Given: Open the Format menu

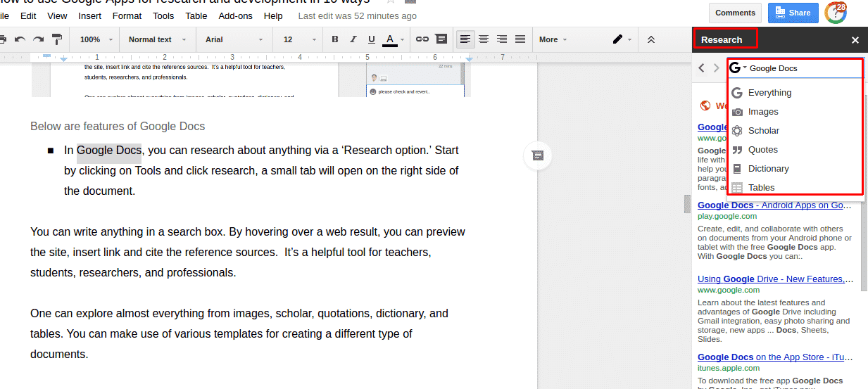Looking at the screenshot, I should (x=127, y=15).
